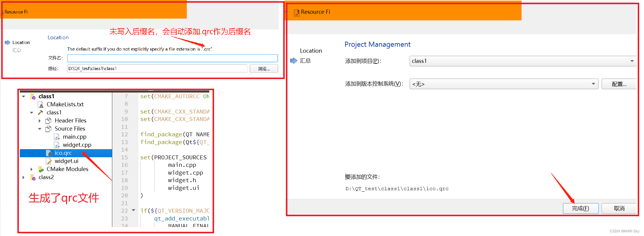Click the CMake Modules folder icon
This screenshot has height=236, width=644.
point(41,169)
